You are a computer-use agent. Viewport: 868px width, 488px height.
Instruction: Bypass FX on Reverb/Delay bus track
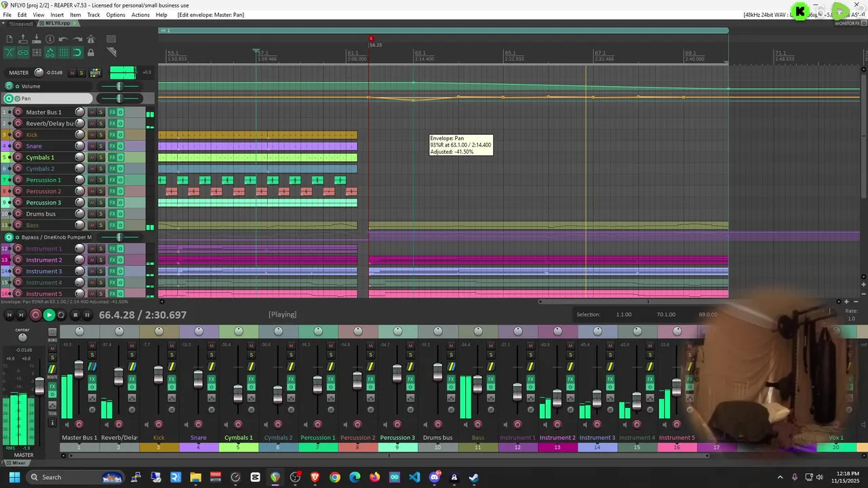click(120, 123)
